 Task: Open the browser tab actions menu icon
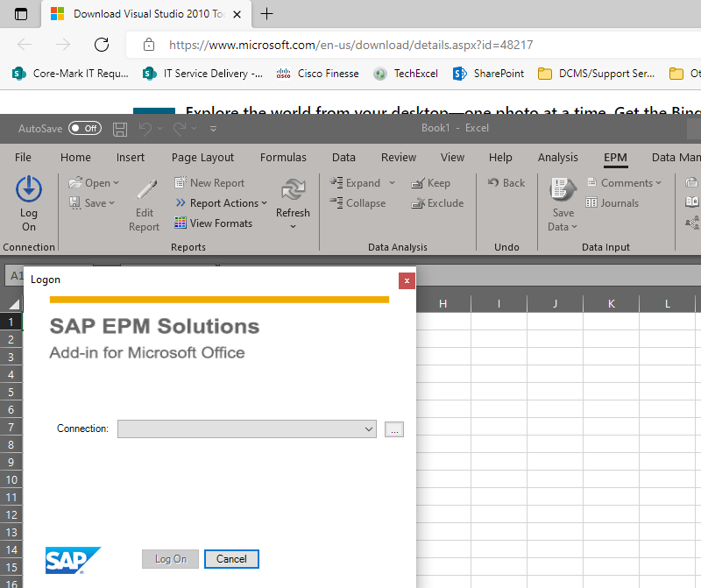point(20,14)
